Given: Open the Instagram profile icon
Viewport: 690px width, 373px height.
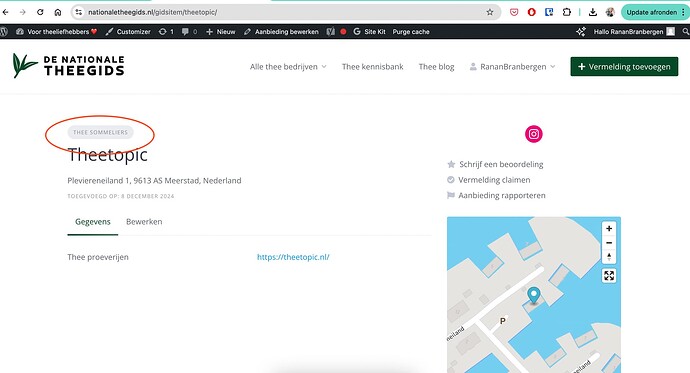Looking at the screenshot, I should [533, 134].
